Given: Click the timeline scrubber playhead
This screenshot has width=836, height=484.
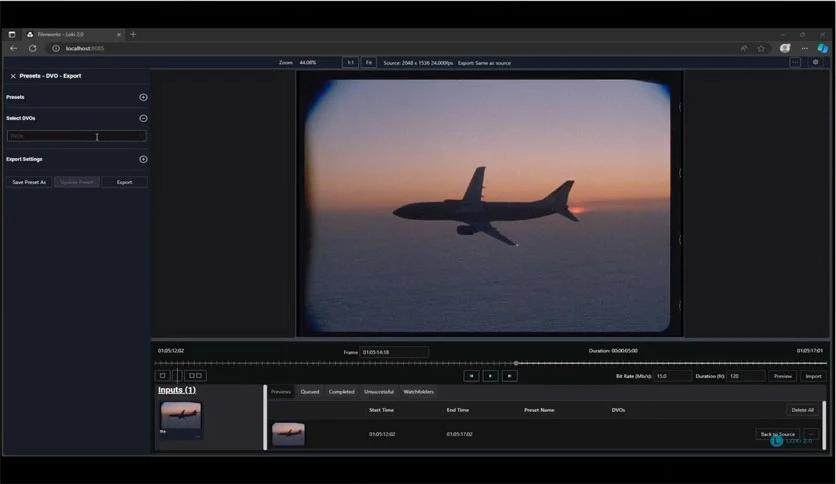Looking at the screenshot, I should pos(516,363).
